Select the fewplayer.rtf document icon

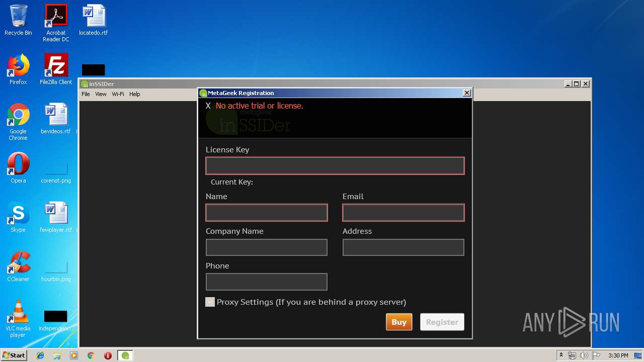[56, 217]
